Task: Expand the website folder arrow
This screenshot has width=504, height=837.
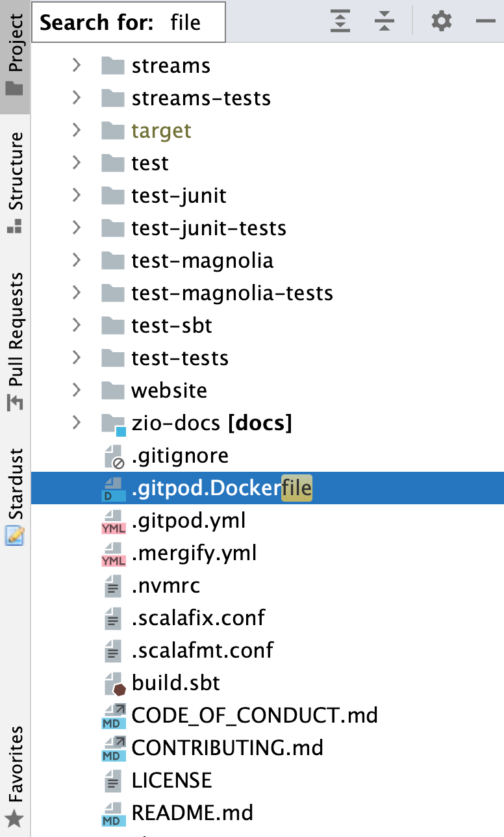Action: (x=77, y=391)
